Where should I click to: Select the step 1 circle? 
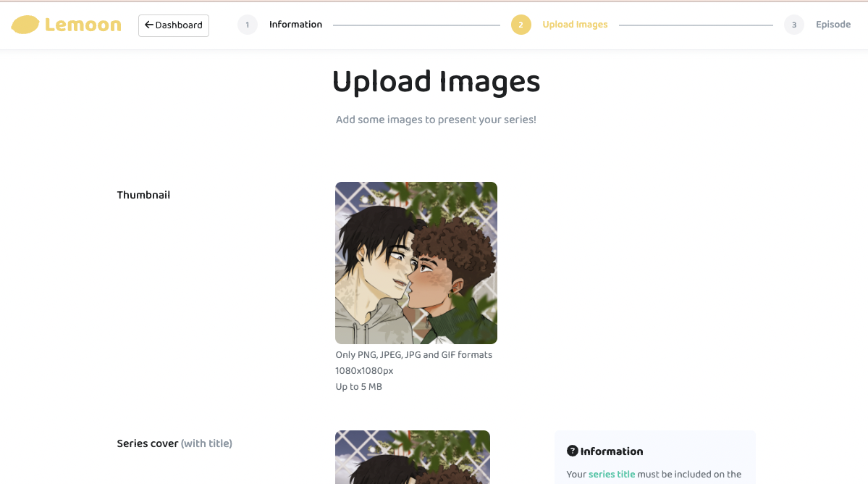[x=248, y=25]
